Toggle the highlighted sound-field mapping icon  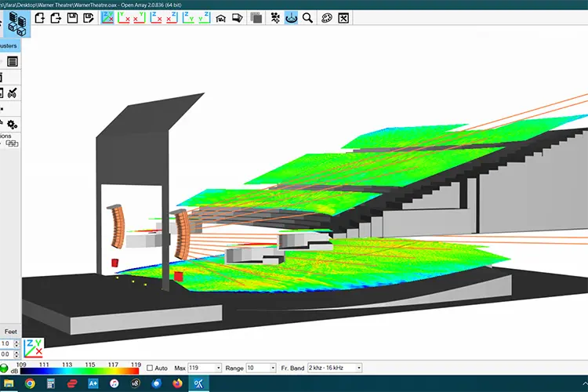coord(292,18)
